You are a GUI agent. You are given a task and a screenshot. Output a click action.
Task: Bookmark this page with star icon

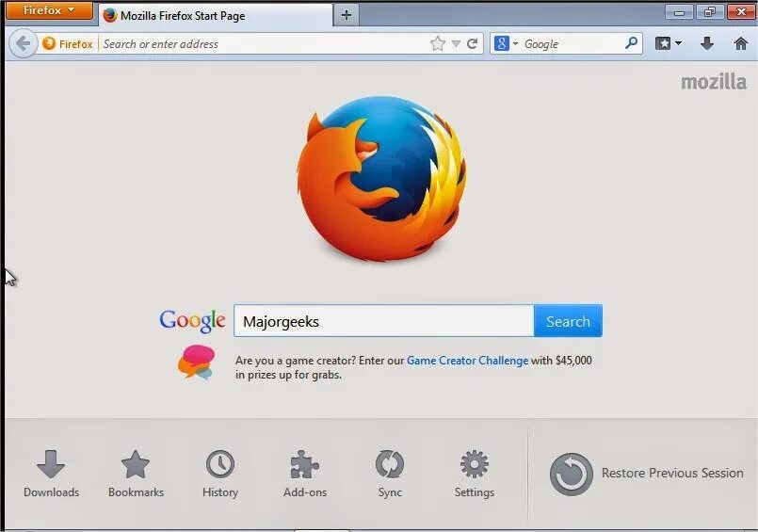pyautogui.click(x=438, y=44)
